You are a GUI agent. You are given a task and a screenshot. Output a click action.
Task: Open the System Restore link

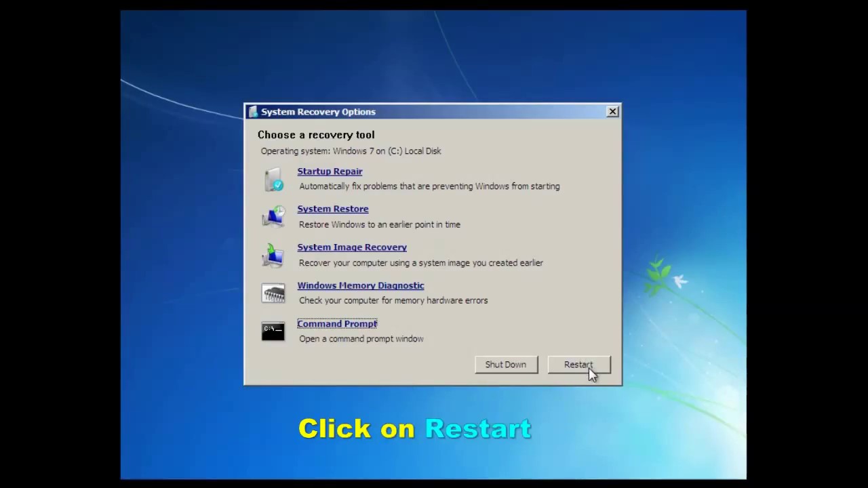[333, 209]
